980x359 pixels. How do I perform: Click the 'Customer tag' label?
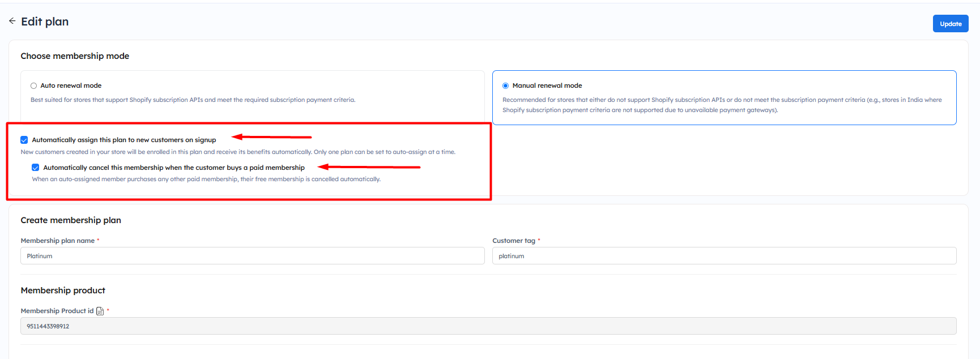pos(514,241)
